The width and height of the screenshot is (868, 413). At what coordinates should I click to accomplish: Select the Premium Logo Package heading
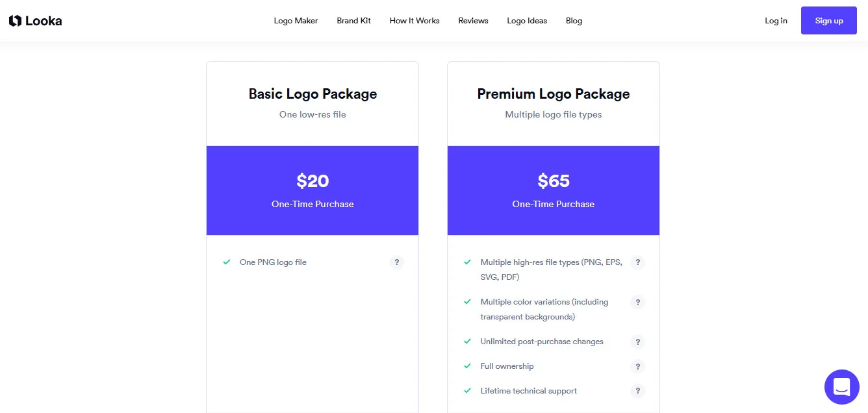tap(553, 94)
